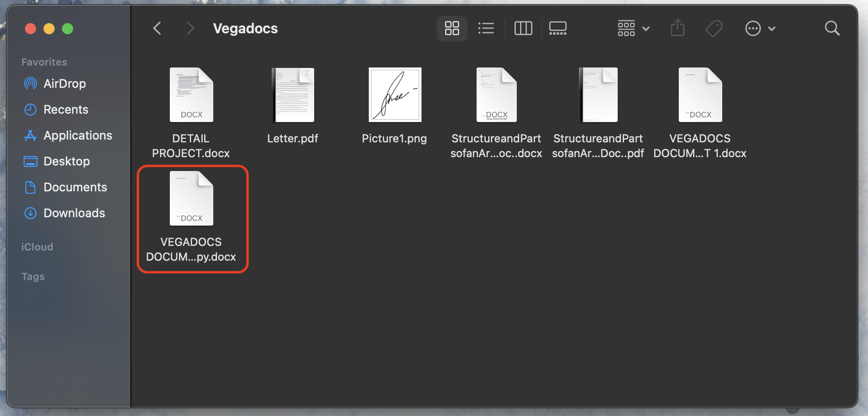Switch to icon grid view

[x=452, y=29]
